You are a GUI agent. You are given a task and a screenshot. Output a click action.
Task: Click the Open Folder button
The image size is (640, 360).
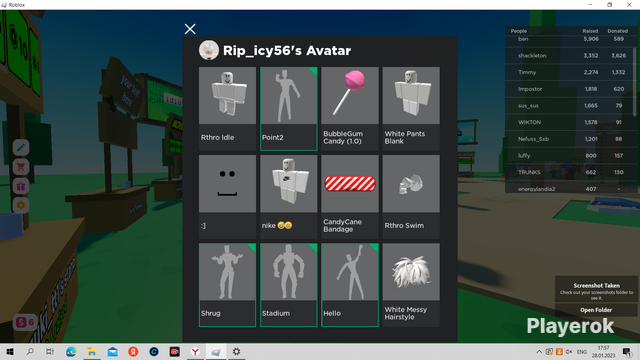point(596,310)
